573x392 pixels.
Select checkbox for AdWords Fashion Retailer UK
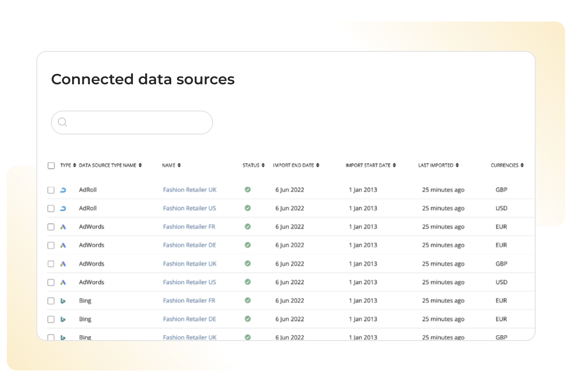51,264
